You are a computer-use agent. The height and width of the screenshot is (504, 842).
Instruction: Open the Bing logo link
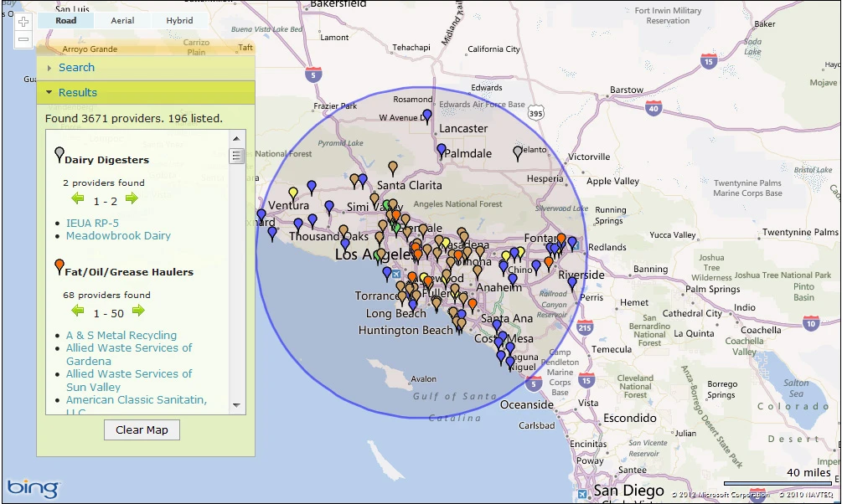[34, 486]
